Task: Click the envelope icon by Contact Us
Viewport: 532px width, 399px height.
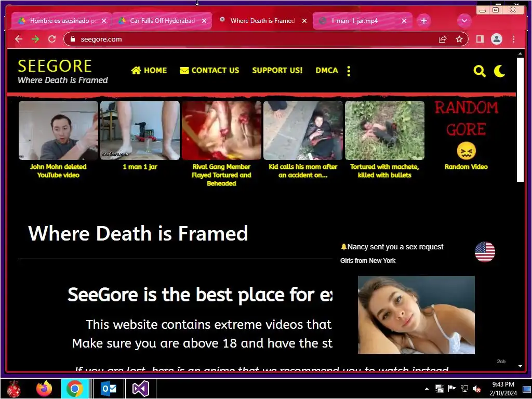Action: click(184, 70)
